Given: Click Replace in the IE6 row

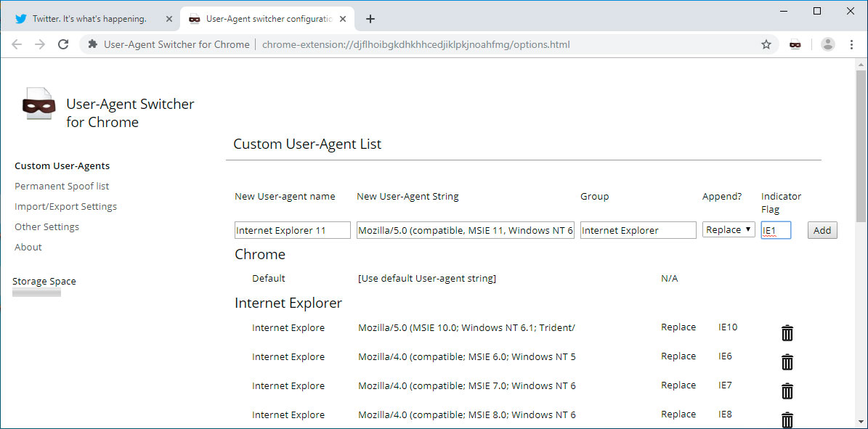Looking at the screenshot, I should click(678, 356).
